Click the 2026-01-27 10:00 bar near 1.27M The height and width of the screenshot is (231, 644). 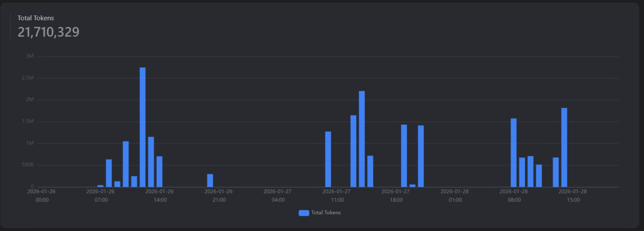click(x=328, y=159)
